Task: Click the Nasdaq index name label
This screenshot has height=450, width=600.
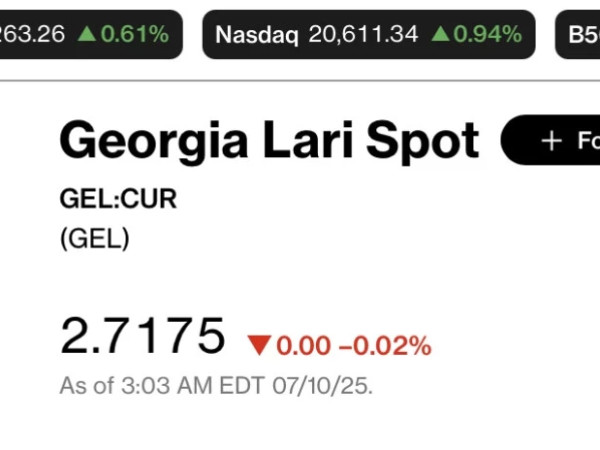Action: [256, 35]
